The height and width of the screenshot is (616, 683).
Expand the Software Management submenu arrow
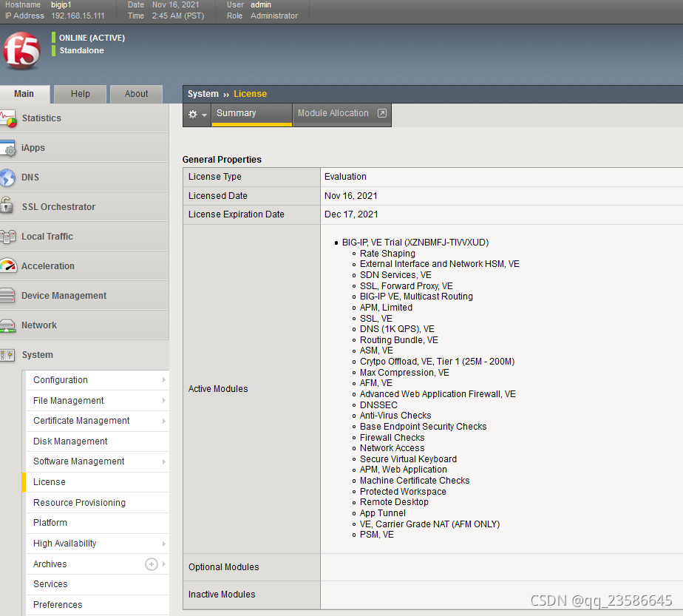coord(164,461)
